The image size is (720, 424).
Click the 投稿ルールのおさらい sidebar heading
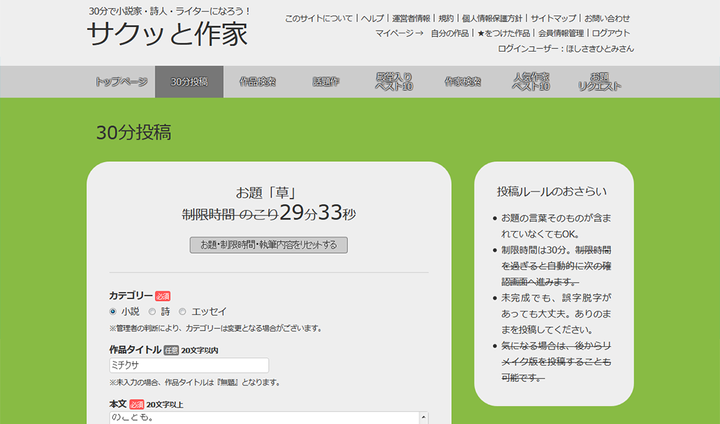(552, 191)
